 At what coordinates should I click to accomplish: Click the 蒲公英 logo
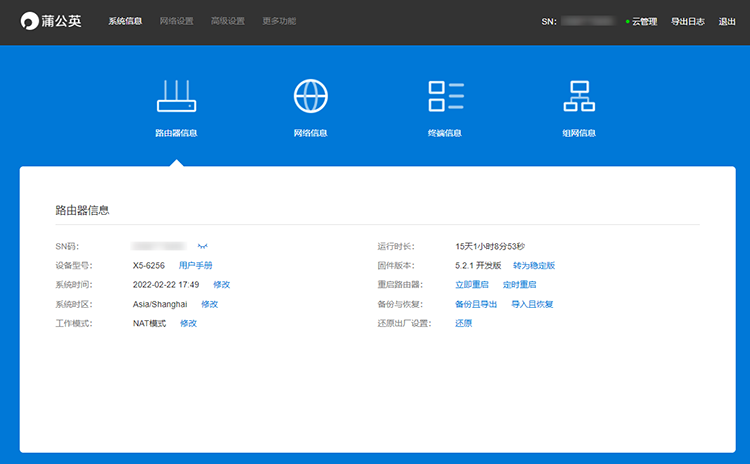click(50, 21)
